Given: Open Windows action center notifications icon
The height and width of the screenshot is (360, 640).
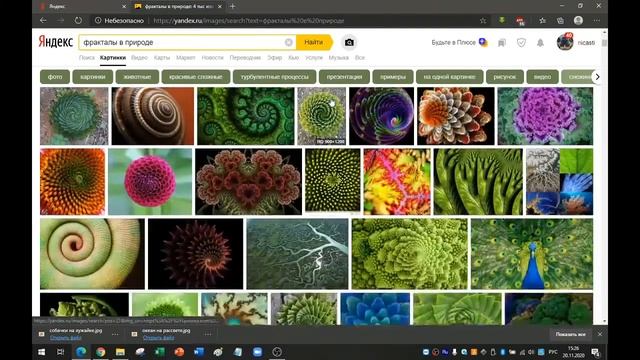Looking at the screenshot, I should coord(596,352).
